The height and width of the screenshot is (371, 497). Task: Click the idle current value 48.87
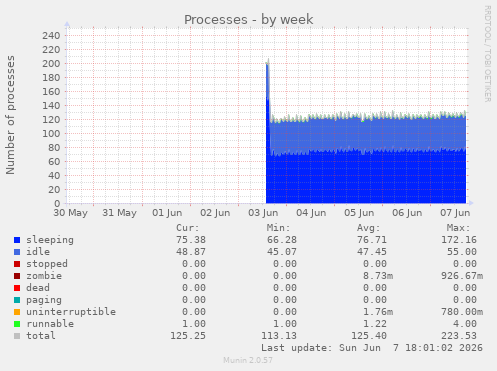click(x=191, y=252)
